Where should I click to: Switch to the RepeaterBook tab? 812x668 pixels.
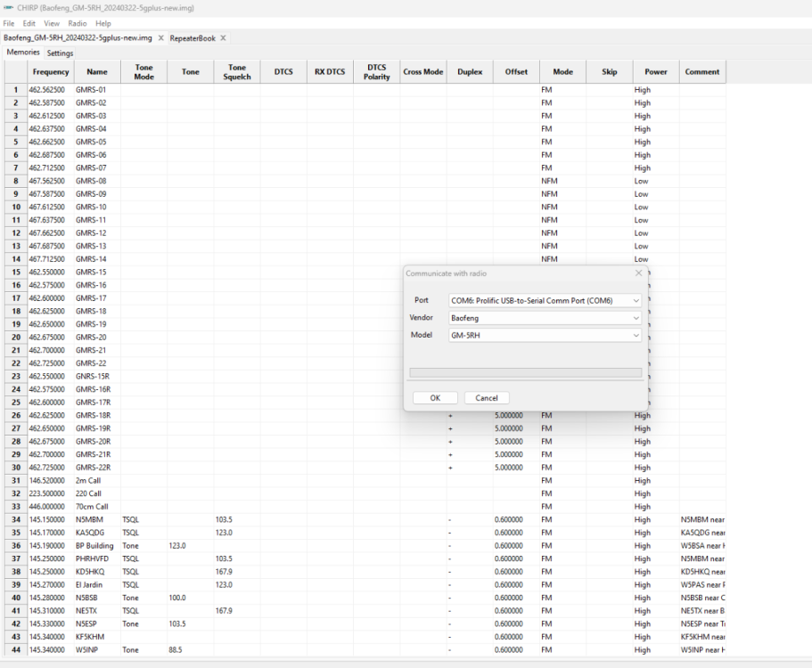(191, 38)
